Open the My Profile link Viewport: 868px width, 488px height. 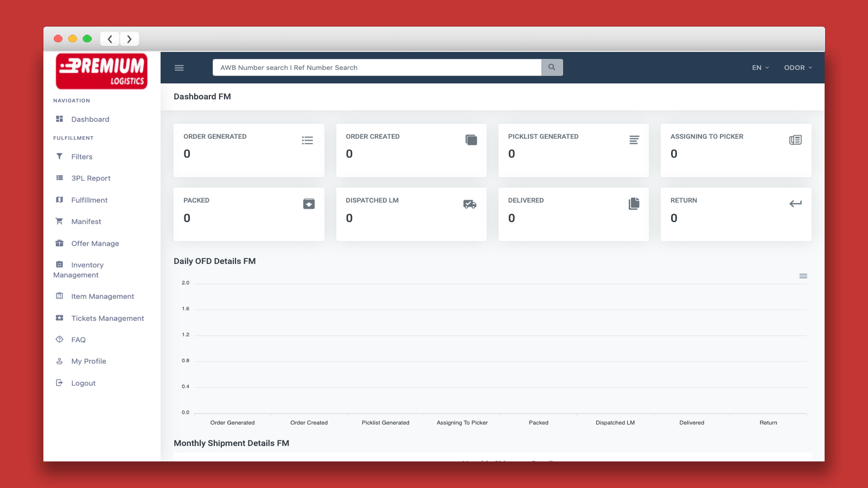(88, 361)
